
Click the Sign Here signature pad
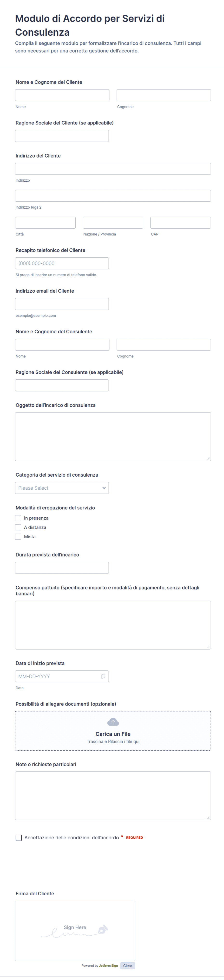tap(75, 931)
